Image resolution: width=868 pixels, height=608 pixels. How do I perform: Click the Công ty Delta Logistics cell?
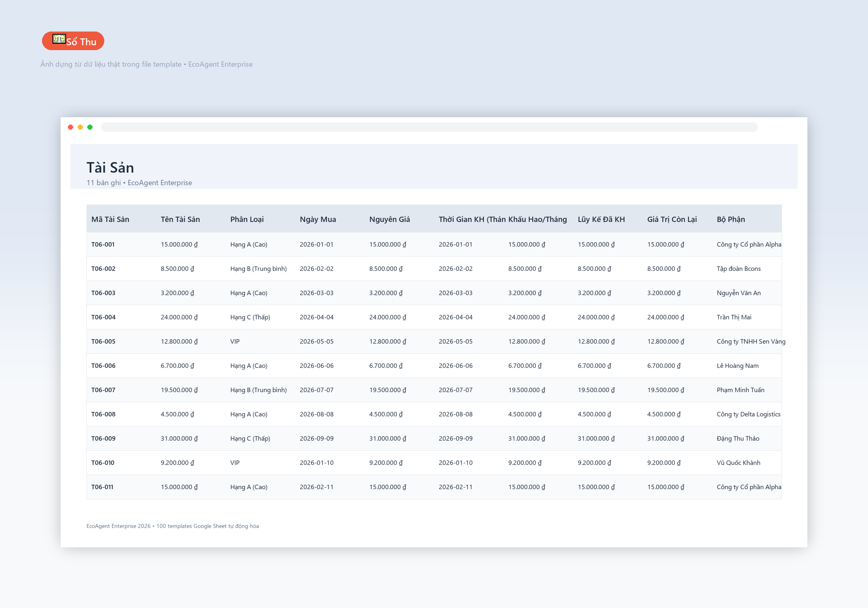[749, 414]
